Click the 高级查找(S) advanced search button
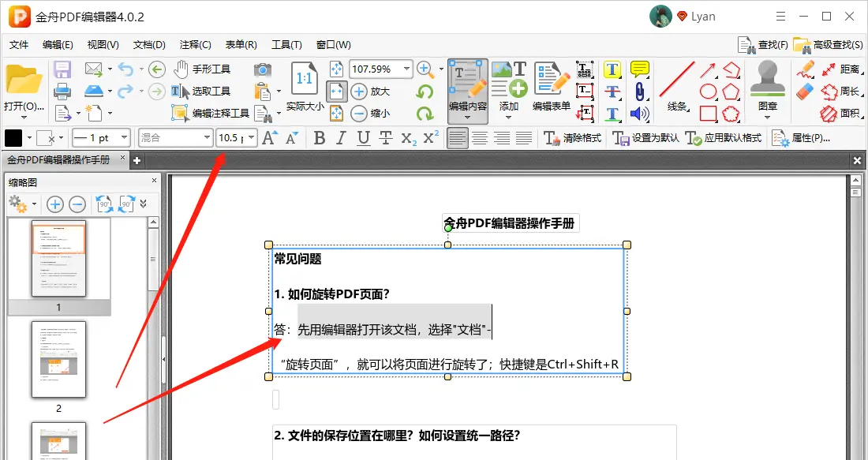 (x=828, y=45)
